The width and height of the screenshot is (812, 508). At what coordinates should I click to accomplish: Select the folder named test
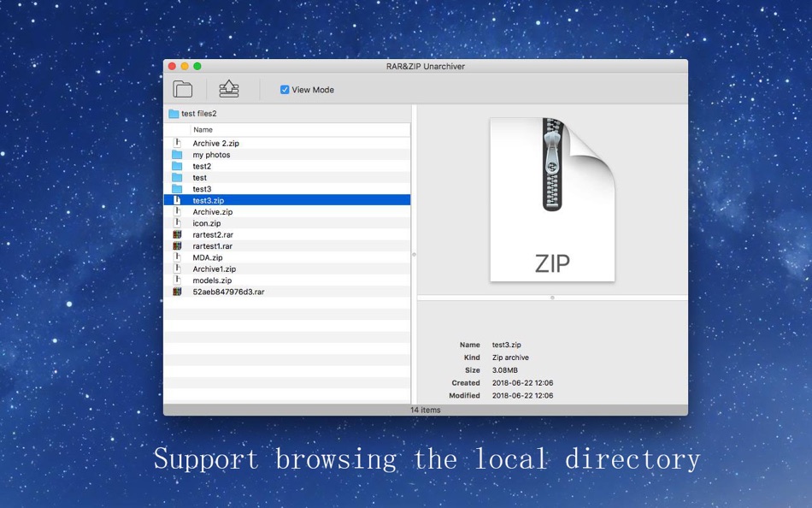[x=287, y=177]
